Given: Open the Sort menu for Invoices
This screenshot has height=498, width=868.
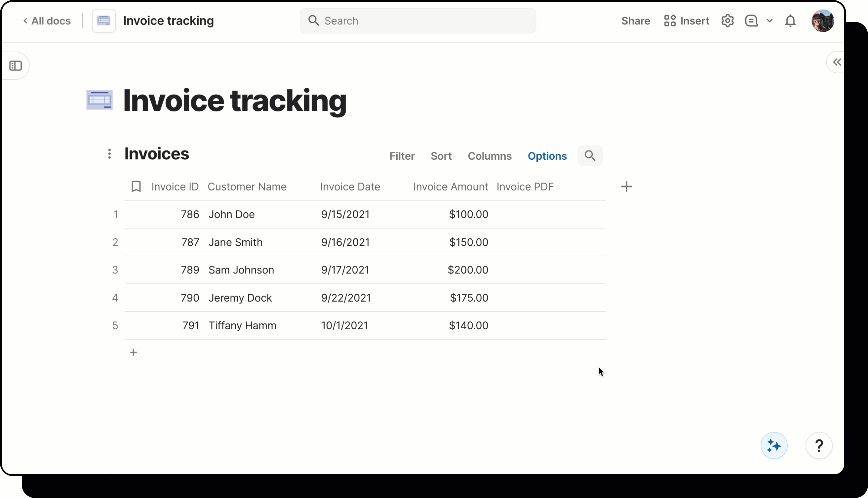Looking at the screenshot, I should (x=441, y=156).
